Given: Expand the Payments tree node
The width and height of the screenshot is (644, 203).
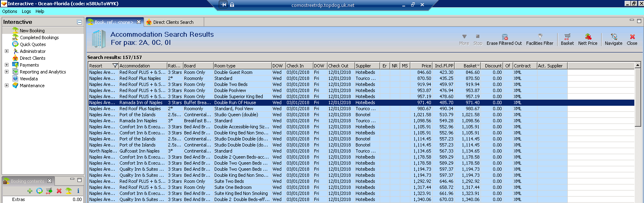Looking at the screenshot, I should tap(6, 65).
